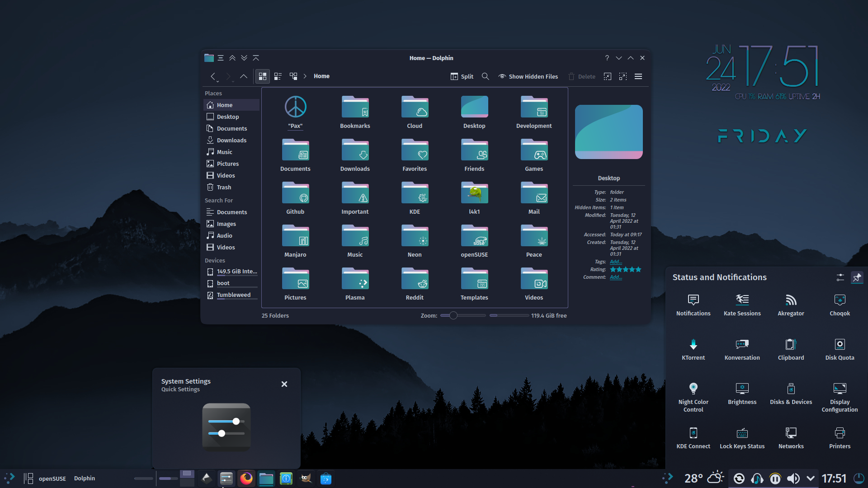Toggle Show Hidden Files
Image resolution: width=868 pixels, height=488 pixels.
coord(528,76)
